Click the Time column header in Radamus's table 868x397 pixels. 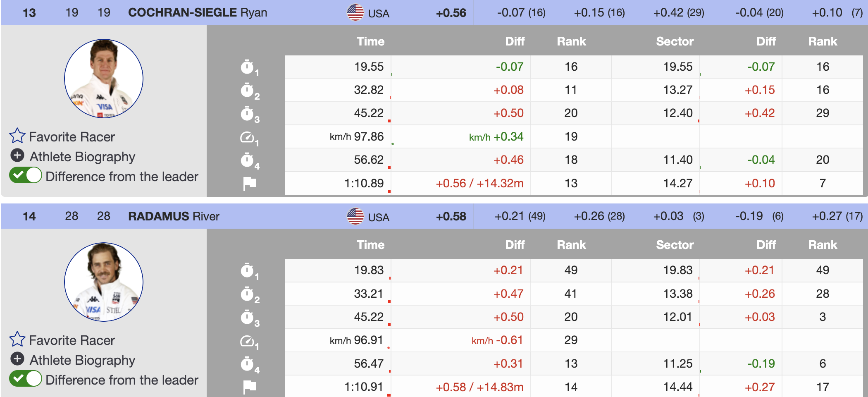click(370, 245)
